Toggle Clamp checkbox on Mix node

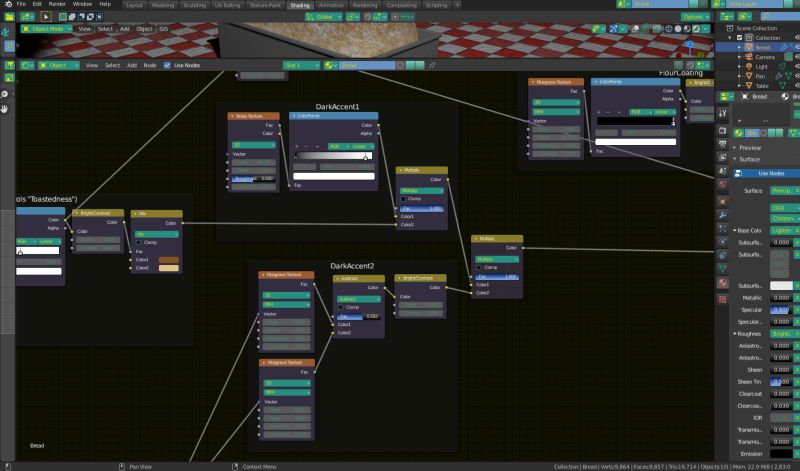(138, 242)
